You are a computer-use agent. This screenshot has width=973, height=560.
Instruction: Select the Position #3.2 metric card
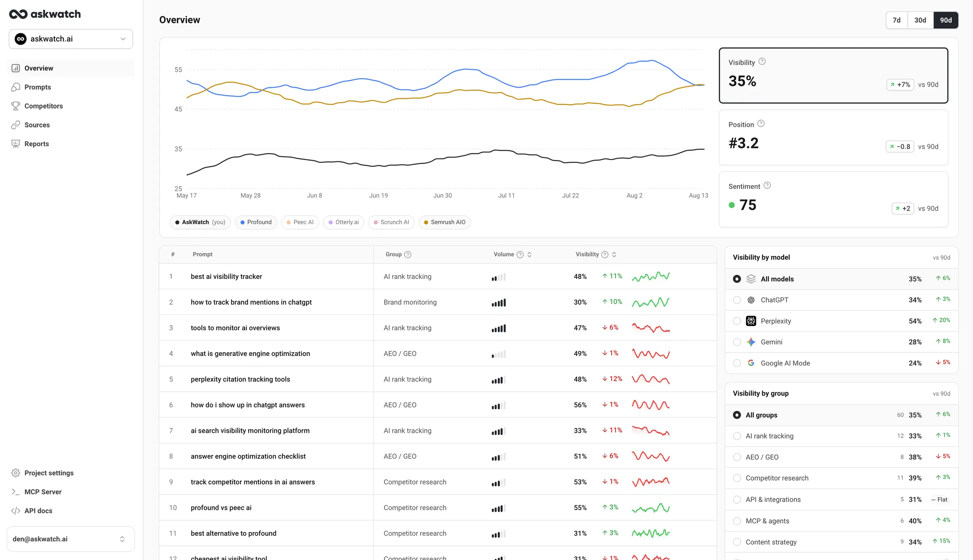[x=834, y=137]
